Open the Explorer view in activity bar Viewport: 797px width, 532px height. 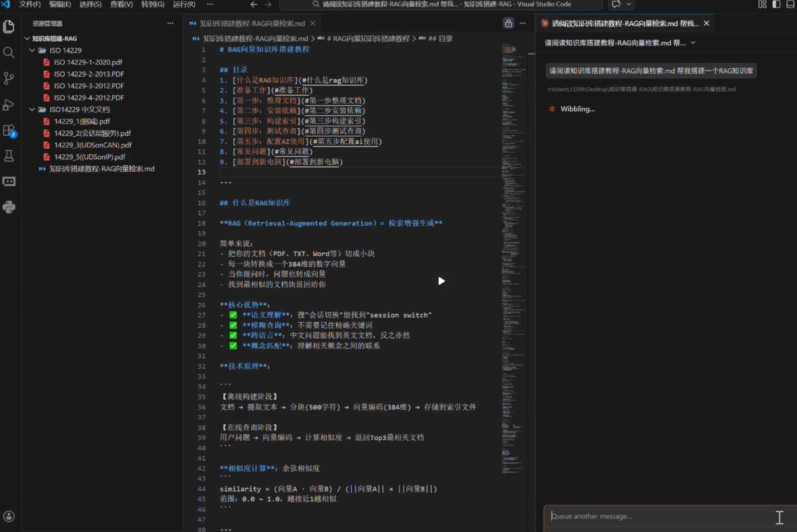8,27
